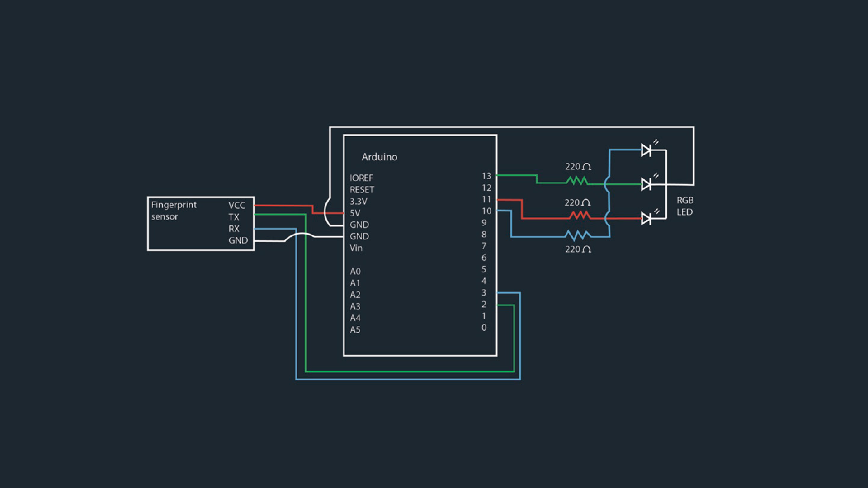Click analog pin "A3" label
This screenshot has width=868, height=488.
[x=355, y=306]
